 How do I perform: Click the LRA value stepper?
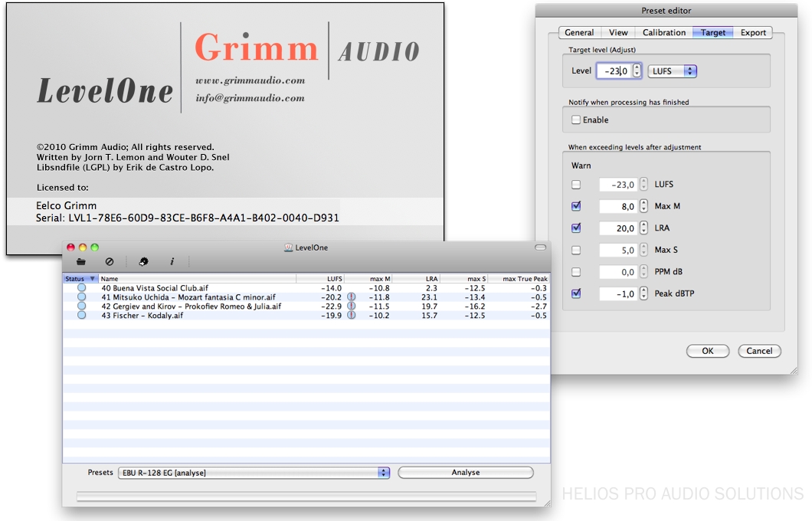(643, 228)
